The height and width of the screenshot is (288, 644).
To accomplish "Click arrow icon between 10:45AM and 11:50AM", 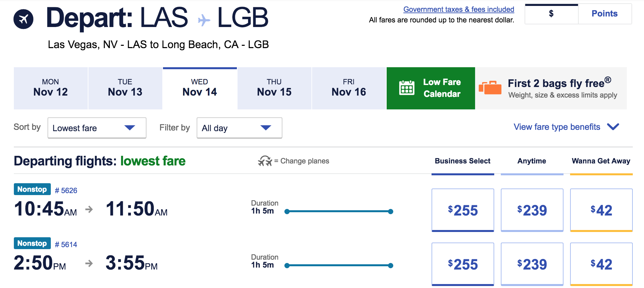I will click(89, 209).
